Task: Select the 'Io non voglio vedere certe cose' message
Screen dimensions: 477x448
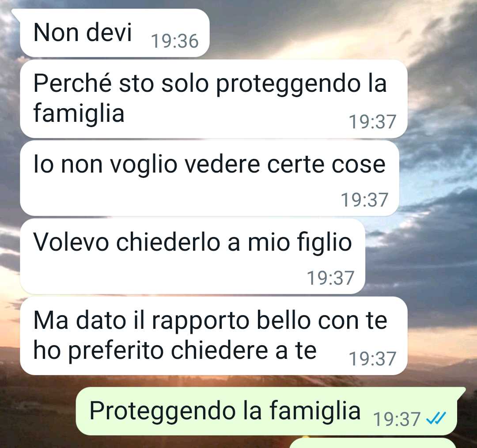Action: pyautogui.click(x=209, y=178)
